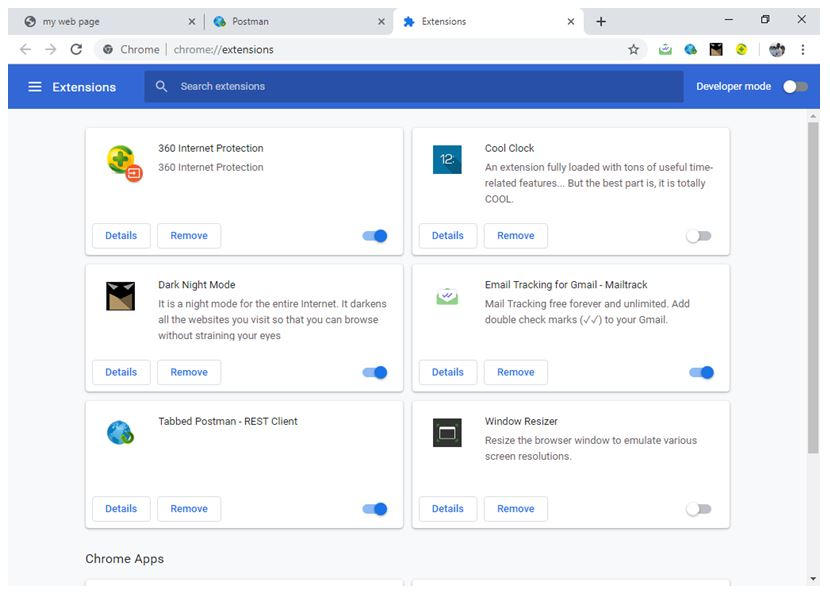Viewport: 830px width, 603px height.
Task: Open the 360 Internet Protection toolbar icon
Action: (742, 49)
